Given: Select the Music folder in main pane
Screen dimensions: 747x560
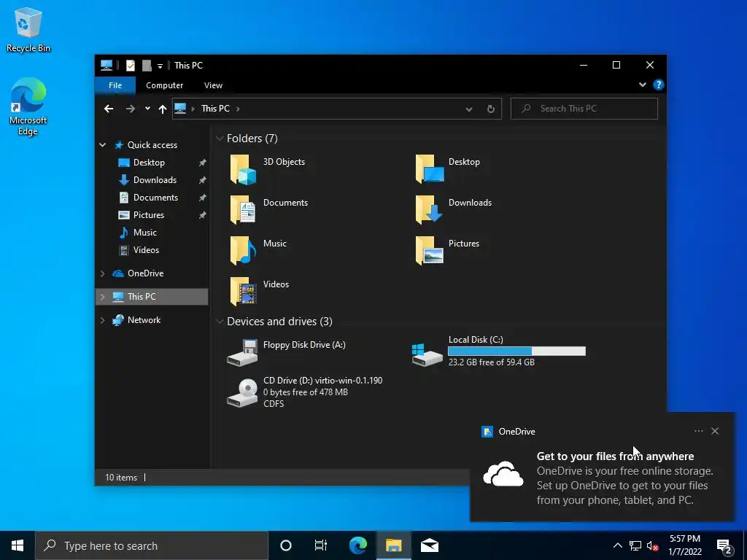Looking at the screenshot, I should click(243, 251).
